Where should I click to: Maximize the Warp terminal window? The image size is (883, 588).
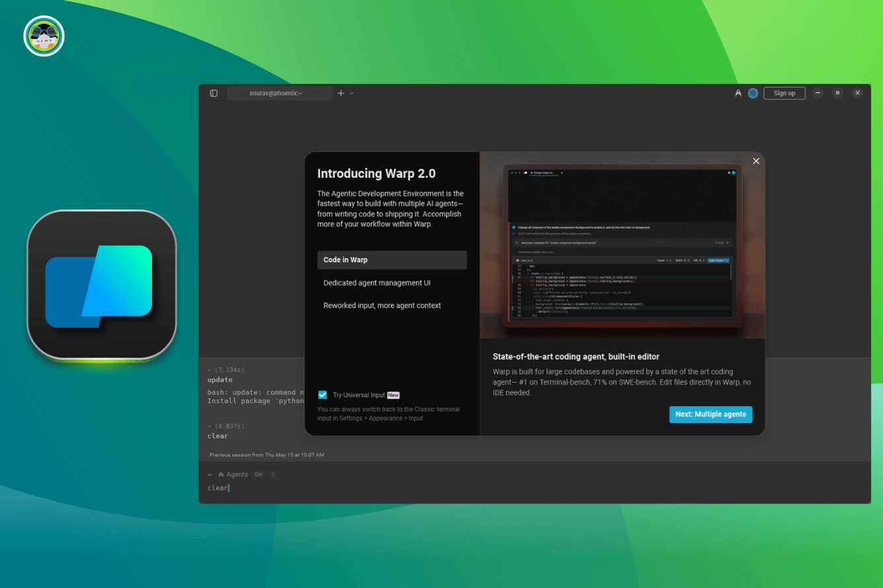pyautogui.click(x=837, y=93)
